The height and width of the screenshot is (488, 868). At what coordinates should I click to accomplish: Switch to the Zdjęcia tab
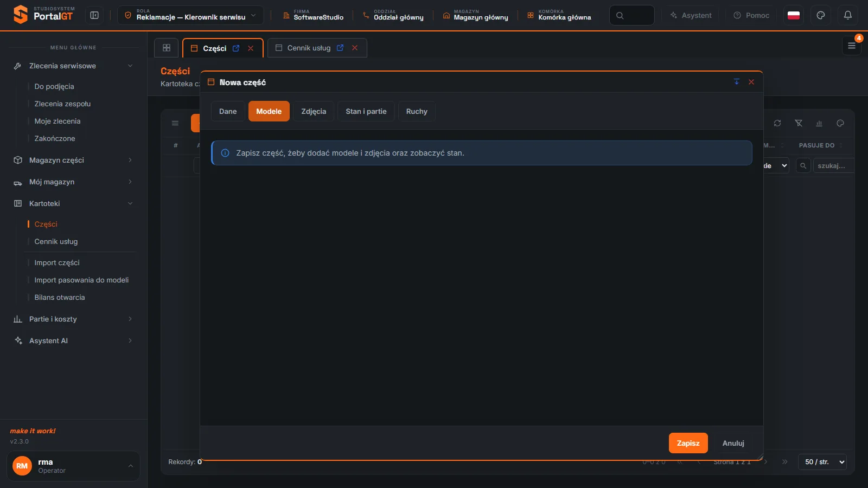pos(314,111)
